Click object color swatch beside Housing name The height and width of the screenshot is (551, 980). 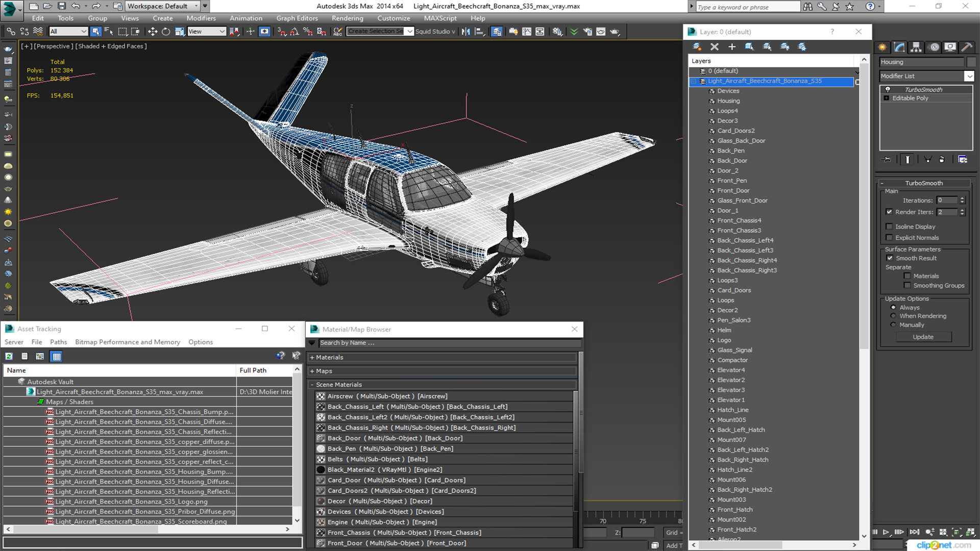pyautogui.click(x=971, y=62)
